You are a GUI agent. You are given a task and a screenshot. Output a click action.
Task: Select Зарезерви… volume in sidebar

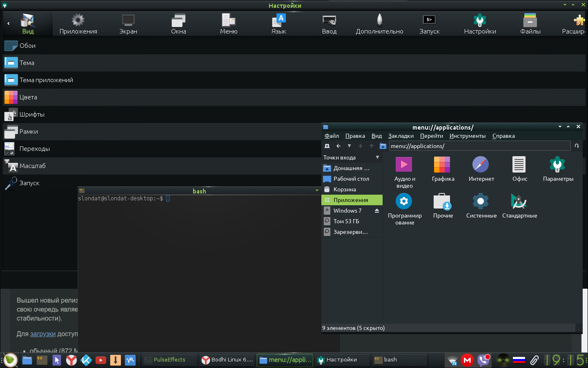tap(352, 232)
